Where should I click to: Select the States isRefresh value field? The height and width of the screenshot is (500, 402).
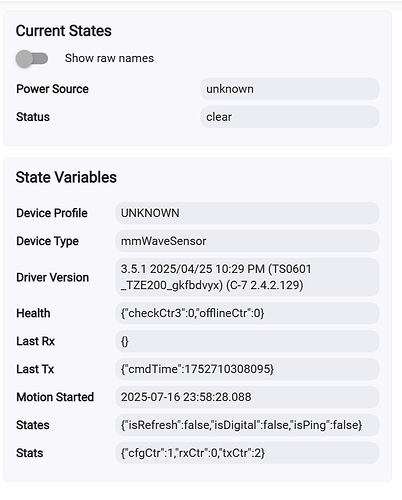[x=247, y=425]
